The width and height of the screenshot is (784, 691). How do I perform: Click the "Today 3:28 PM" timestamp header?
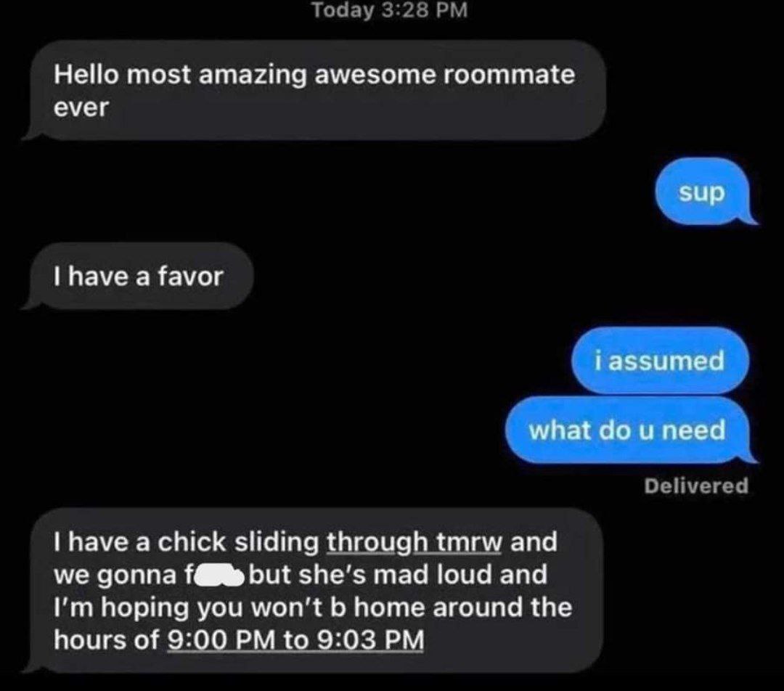(390, 10)
